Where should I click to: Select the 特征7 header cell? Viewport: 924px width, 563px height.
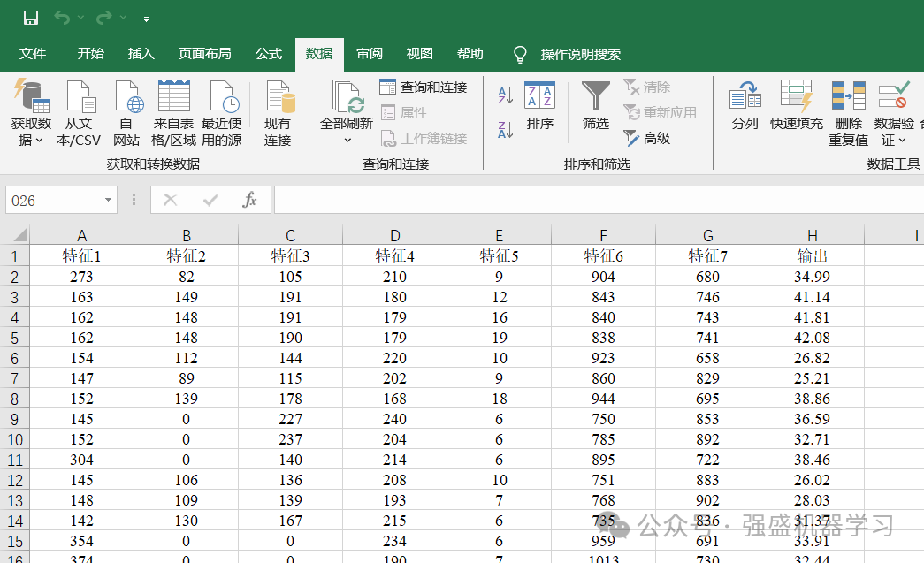[x=707, y=255]
